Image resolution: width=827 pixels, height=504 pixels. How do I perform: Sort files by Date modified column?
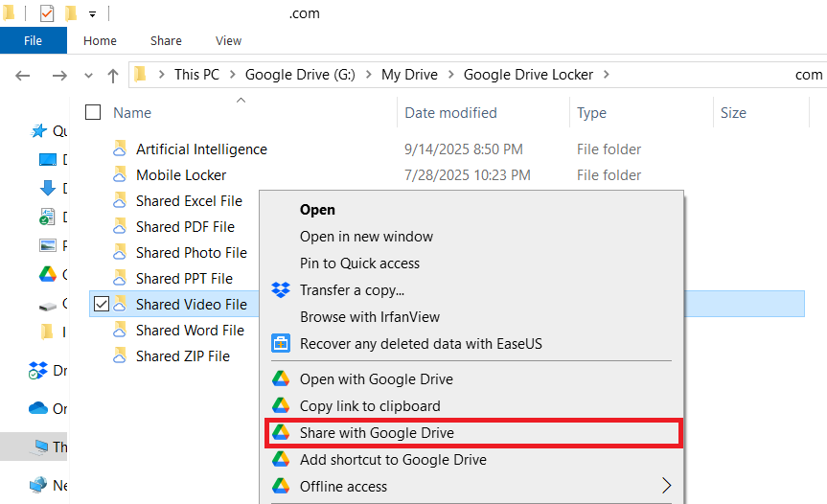(x=450, y=112)
